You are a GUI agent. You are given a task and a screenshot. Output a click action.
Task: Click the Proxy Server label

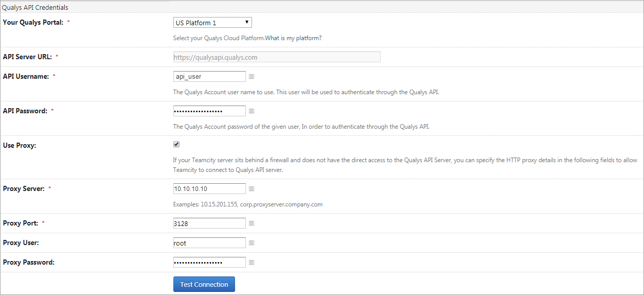click(24, 188)
